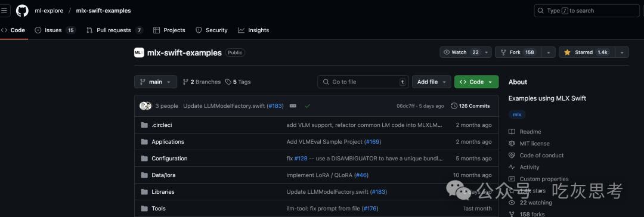Open the hamburger navigation menu

(4, 11)
